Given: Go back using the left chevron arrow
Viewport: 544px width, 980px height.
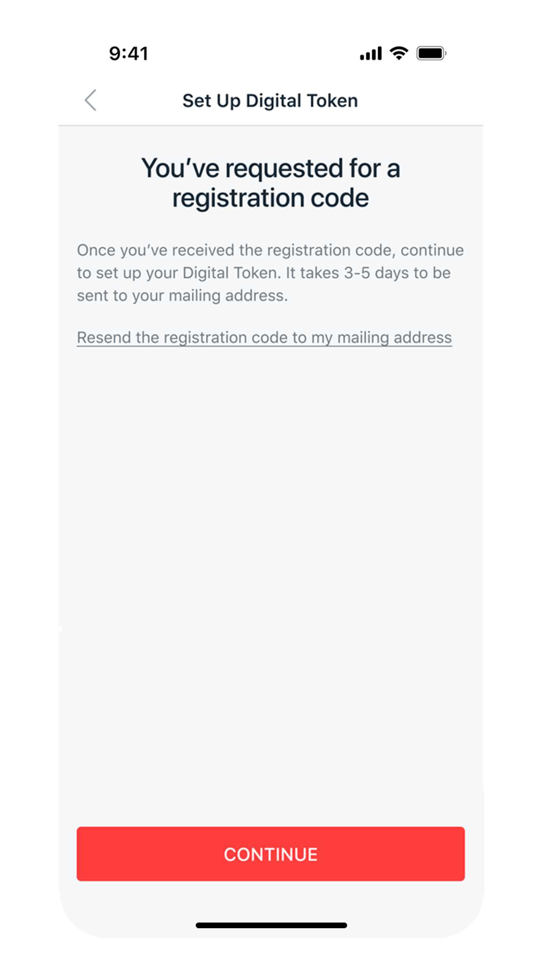Looking at the screenshot, I should click(90, 100).
